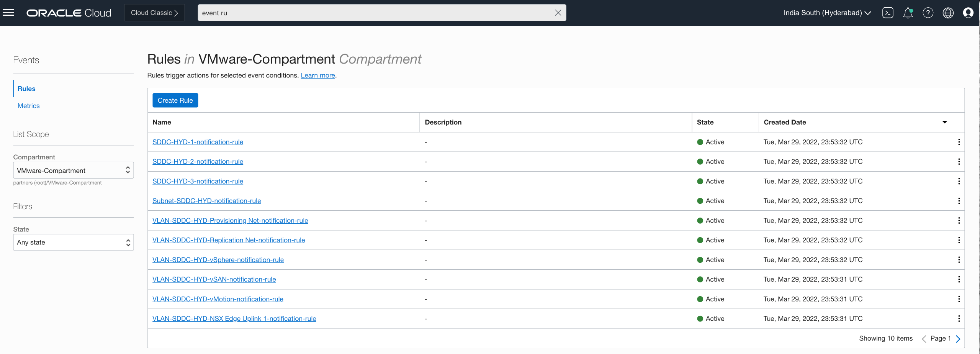Open the language globe icon
Screen dimensions: 980x354
pyautogui.click(x=949, y=12)
